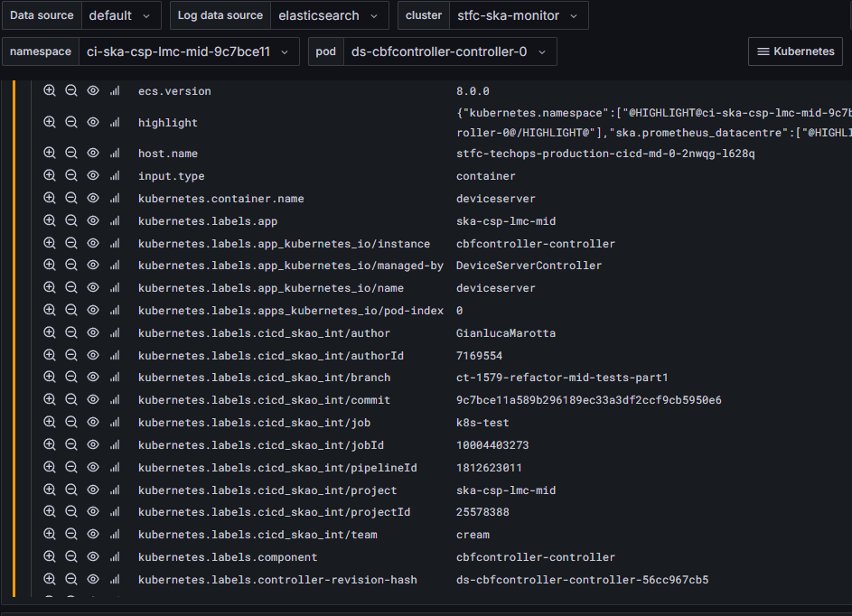Click the ecs.version value 8.0.0

point(473,91)
